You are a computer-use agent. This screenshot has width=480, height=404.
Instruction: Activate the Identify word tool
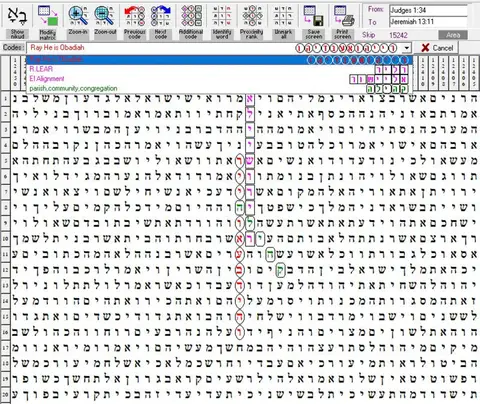pyautogui.click(x=222, y=15)
